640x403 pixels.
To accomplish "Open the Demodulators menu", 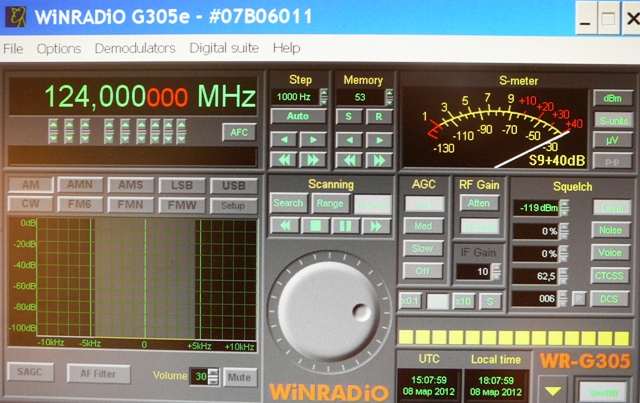I will [135, 48].
